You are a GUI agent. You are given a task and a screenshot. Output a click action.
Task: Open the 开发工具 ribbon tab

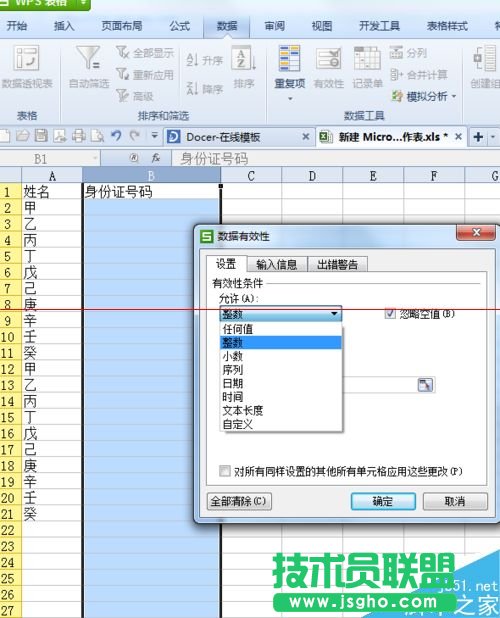coord(379,26)
